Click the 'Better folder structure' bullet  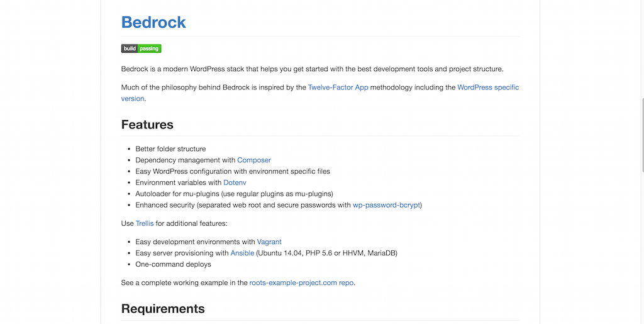[x=170, y=148]
